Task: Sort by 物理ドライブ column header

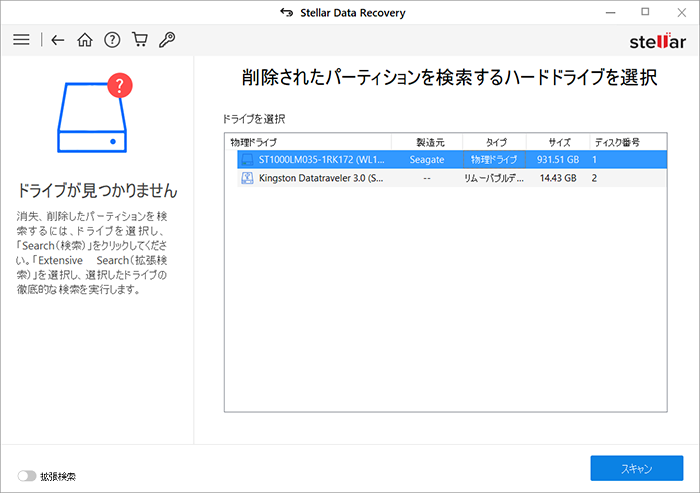Action: (x=308, y=142)
